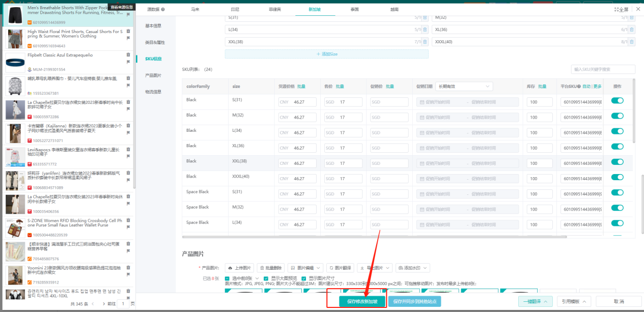The height and width of the screenshot is (312, 644).
Task: Toggle off the Black S(31) SKU switch
Action: click(617, 101)
